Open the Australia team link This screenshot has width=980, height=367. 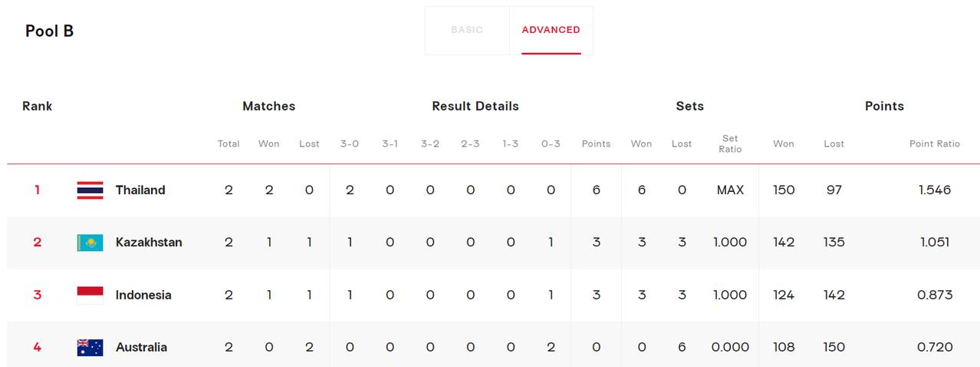(x=141, y=347)
